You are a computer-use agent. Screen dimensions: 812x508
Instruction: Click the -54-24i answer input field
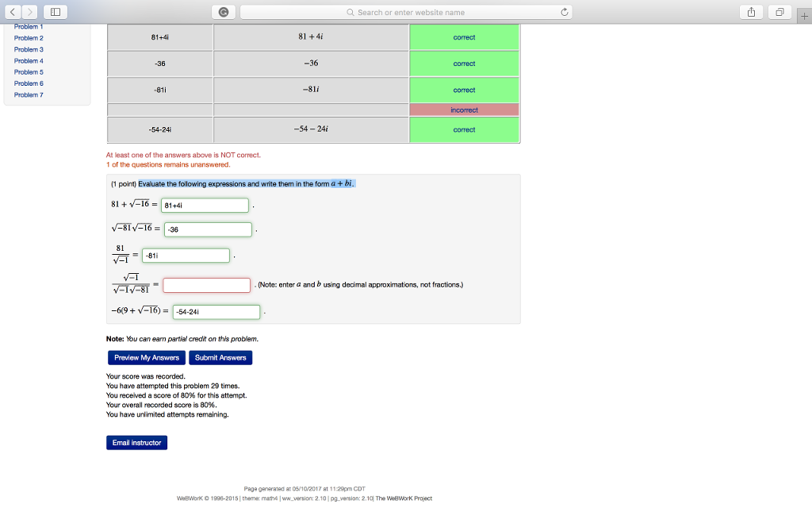click(216, 311)
